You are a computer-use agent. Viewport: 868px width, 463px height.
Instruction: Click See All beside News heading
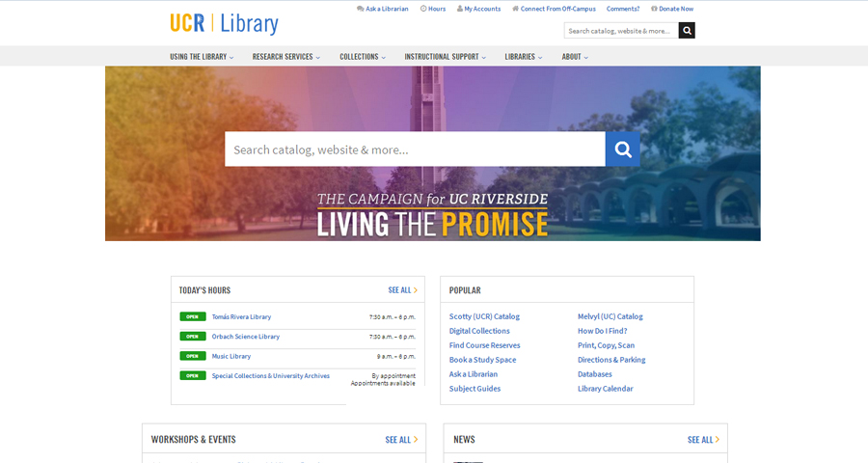[x=703, y=440]
